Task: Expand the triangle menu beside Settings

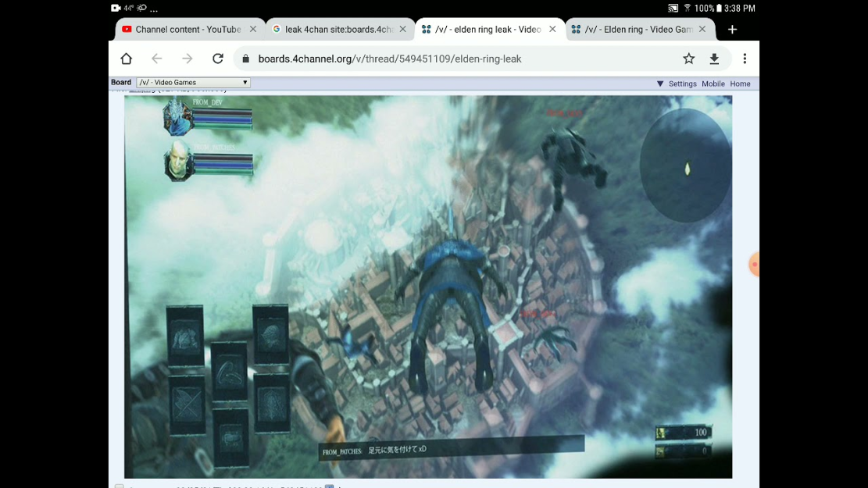Action: [x=660, y=84]
